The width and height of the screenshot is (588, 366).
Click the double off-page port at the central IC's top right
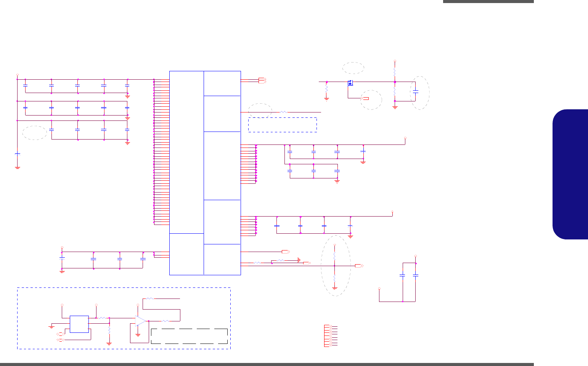262,81
